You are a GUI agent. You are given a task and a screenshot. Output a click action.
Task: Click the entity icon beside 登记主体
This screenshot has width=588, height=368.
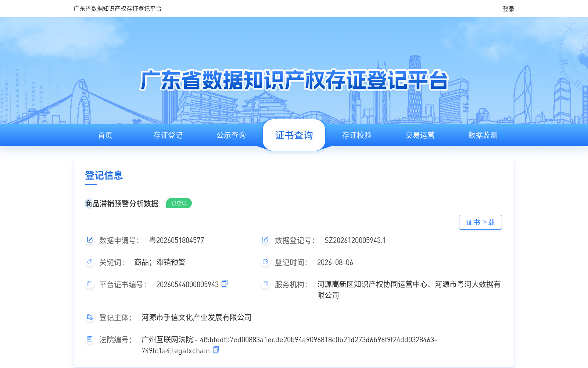[x=90, y=317]
